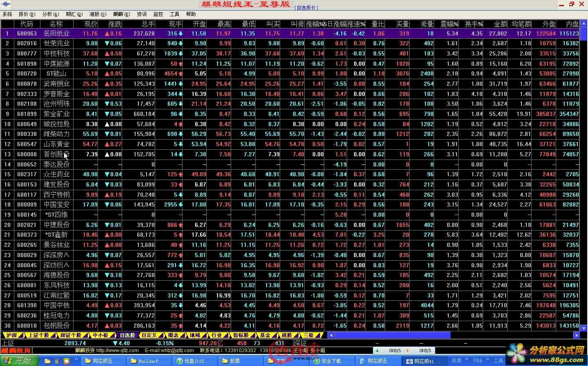
Task: Select the 中核科技 stock row
Action: coord(290,53)
